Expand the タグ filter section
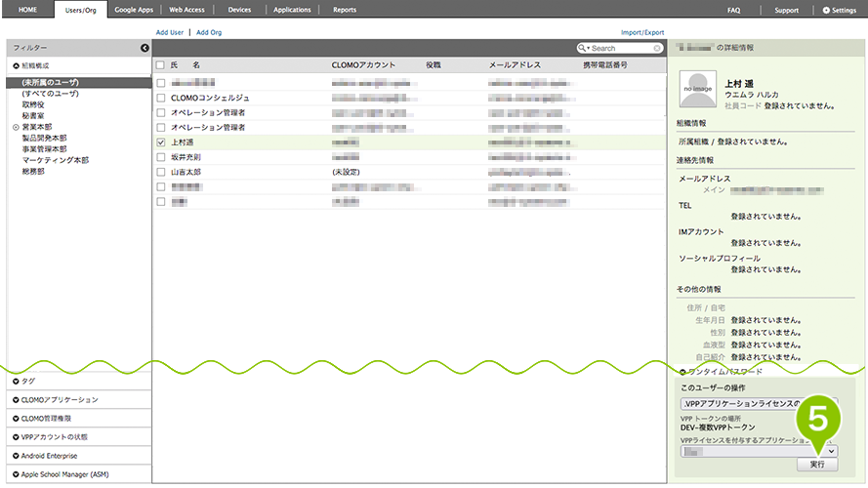Screen dimensions: 868x488 click(x=16, y=382)
